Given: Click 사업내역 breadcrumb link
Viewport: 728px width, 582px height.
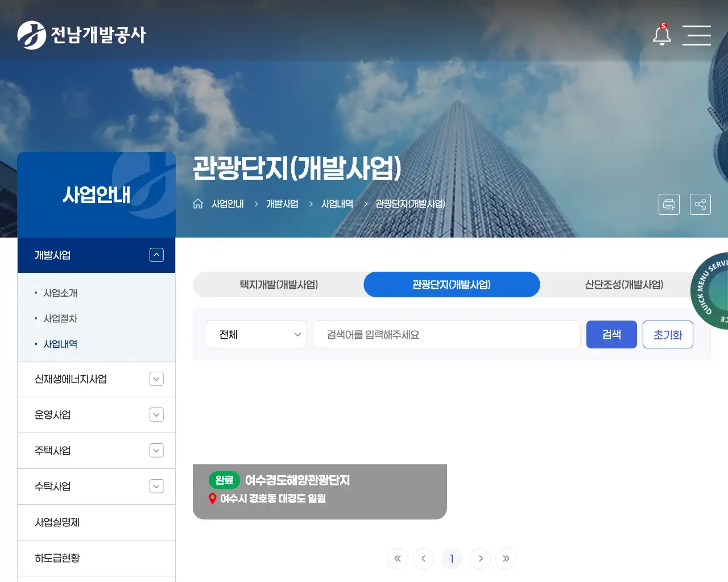Looking at the screenshot, I should tap(337, 203).
